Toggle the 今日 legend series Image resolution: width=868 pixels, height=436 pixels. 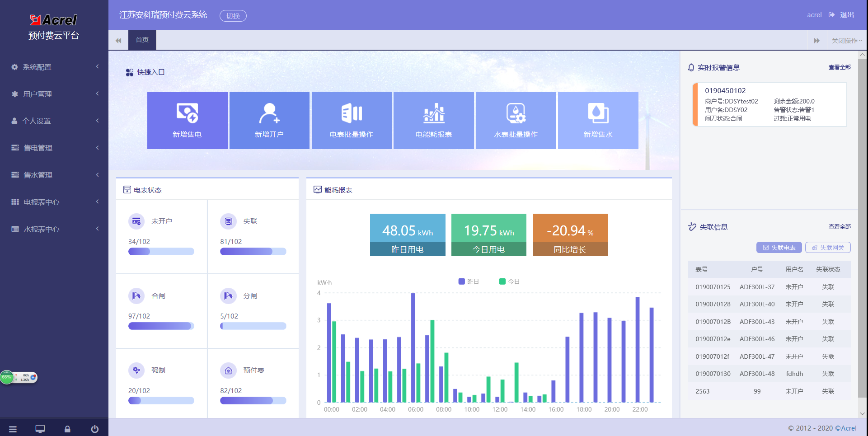click(x=509, y=281)
